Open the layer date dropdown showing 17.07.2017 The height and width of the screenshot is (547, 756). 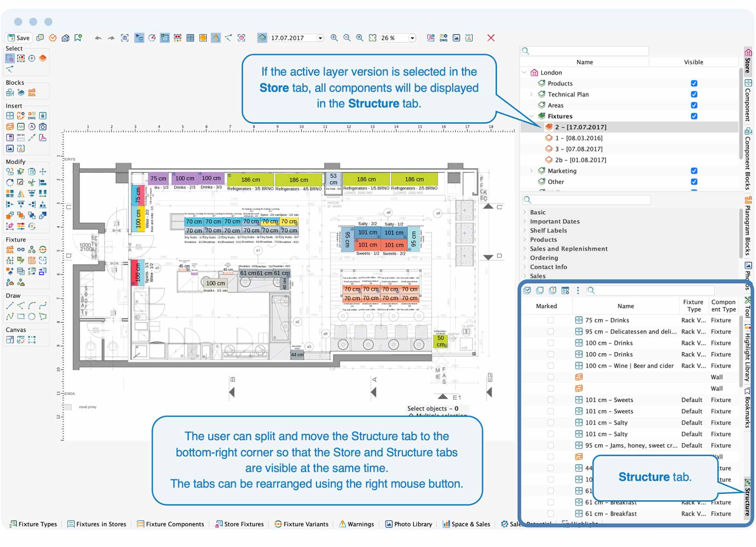coord(320,38)
